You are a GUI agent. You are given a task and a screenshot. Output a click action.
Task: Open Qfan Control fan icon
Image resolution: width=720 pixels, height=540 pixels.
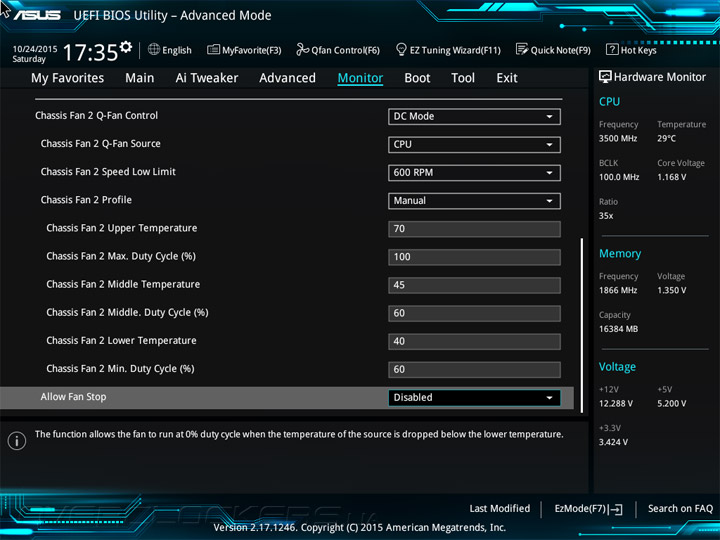[302, 49]
